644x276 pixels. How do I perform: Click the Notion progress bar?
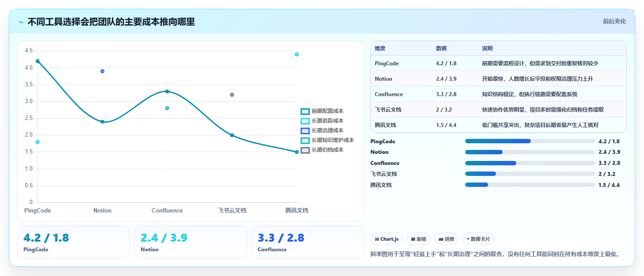coord(530,152)
